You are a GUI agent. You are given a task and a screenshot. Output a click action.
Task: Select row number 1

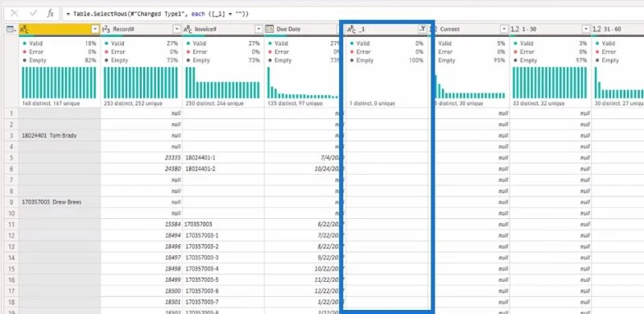pyautogui.click(x=11, y=114)
